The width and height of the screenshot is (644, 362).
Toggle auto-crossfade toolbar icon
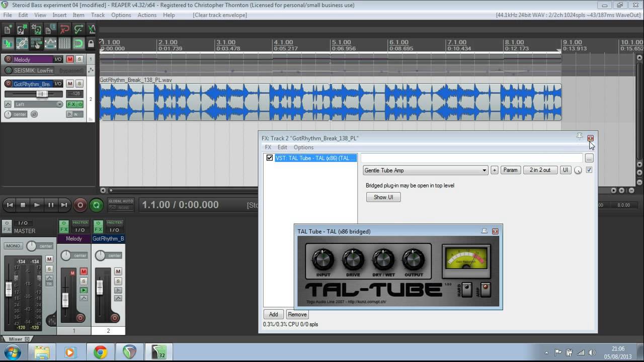pyautogui.click(x=8, y=44)
